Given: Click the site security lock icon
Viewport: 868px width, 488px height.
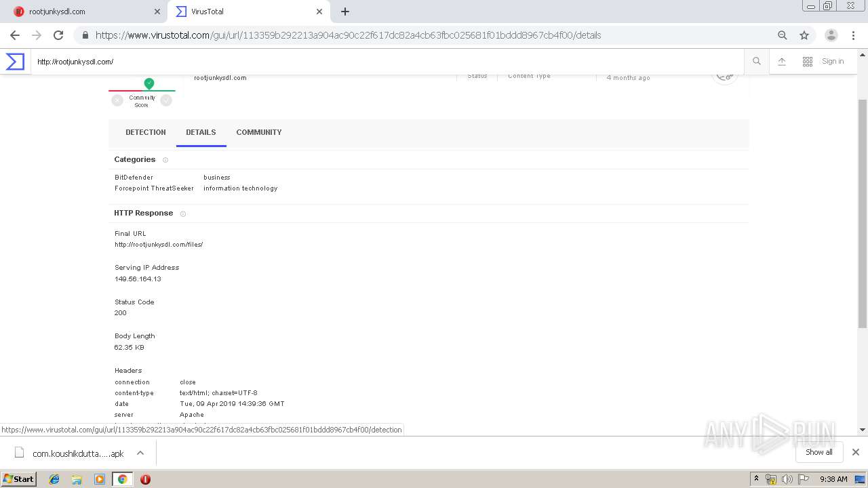Looking at the screenshot, I should [x=85, y=35].
